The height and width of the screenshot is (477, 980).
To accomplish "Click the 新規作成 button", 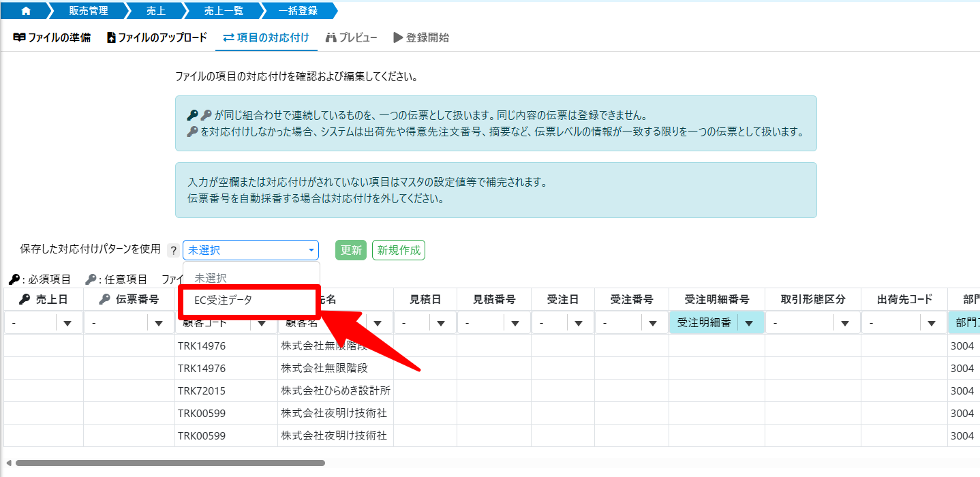I will [398, 250].
